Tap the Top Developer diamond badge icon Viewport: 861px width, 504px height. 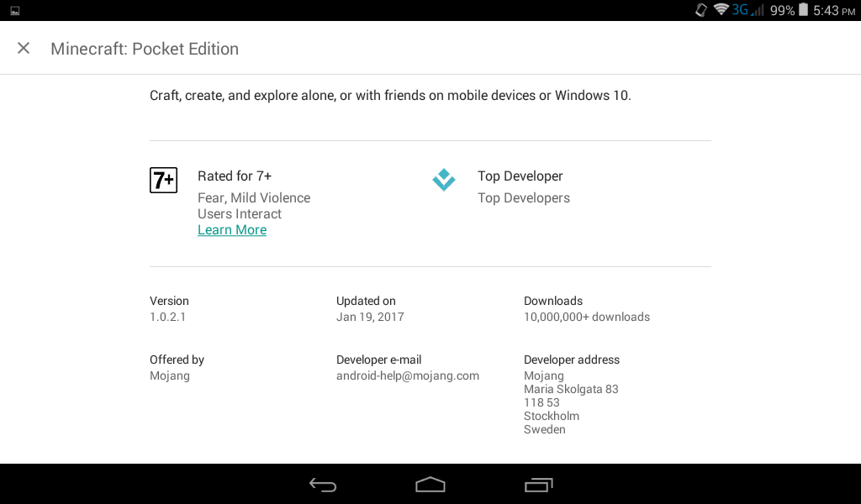click(x=444, y=179)
